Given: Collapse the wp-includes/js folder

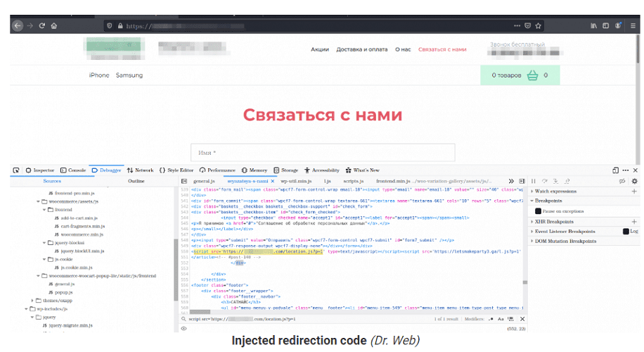Looking at the screenshot, I should point(26,309).
